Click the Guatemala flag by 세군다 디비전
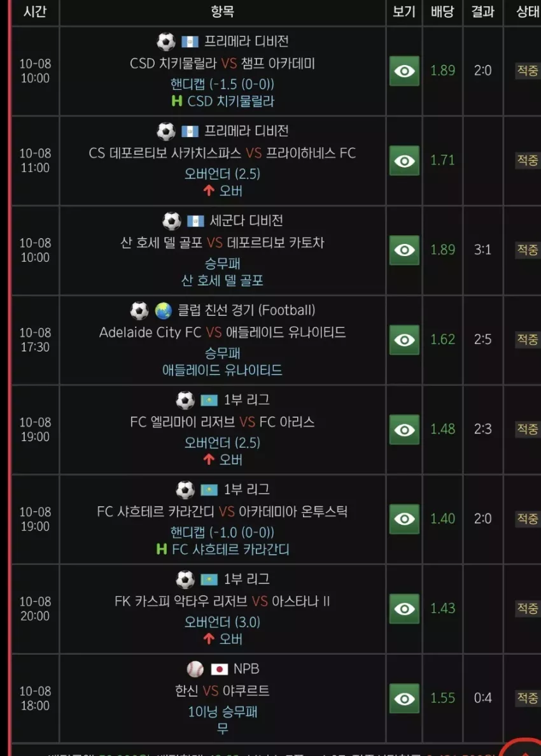541x756 pixels. click(195, 221)
